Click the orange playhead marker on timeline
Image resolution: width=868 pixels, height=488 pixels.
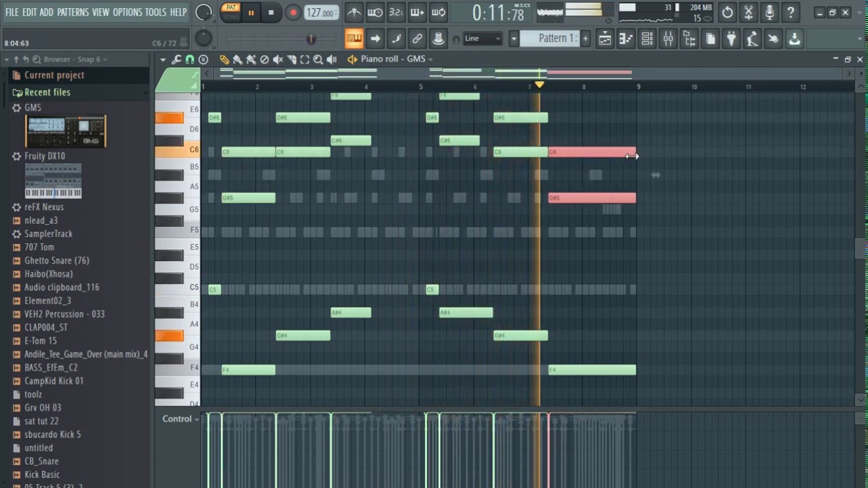(539, 85)
